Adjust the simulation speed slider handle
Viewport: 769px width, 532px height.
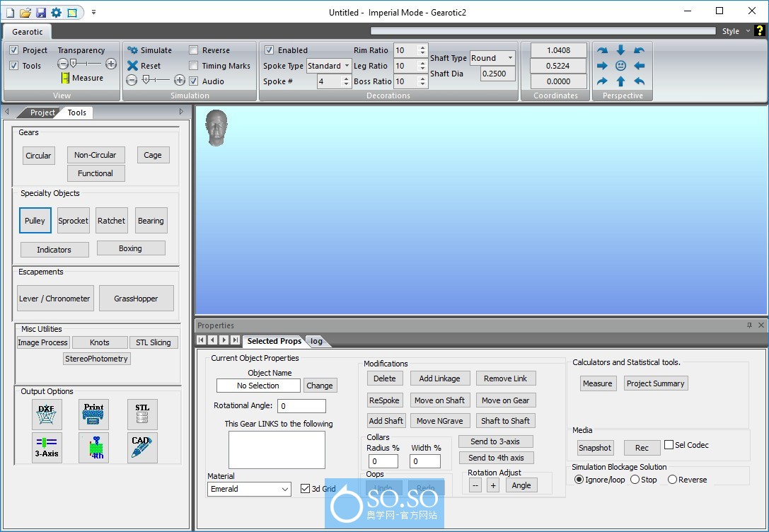[146, 80]
